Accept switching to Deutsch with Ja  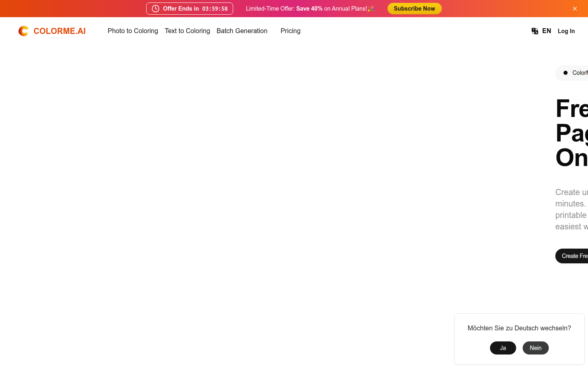[503, 348]
